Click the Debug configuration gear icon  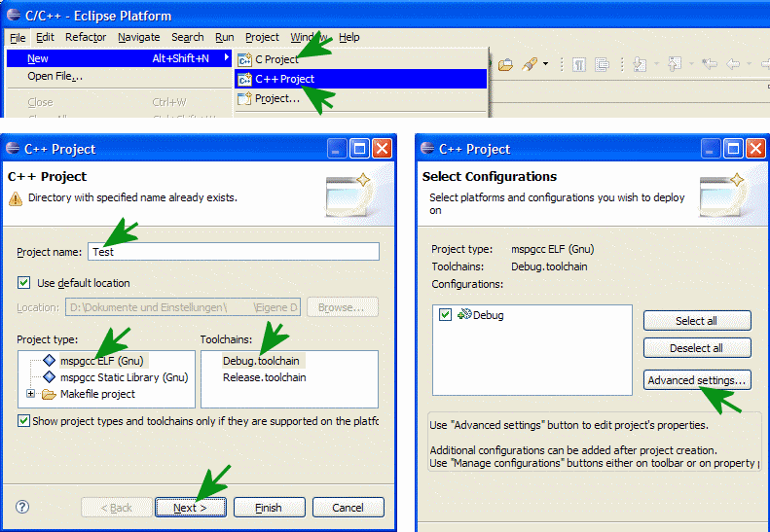click(x=464, y=314)
